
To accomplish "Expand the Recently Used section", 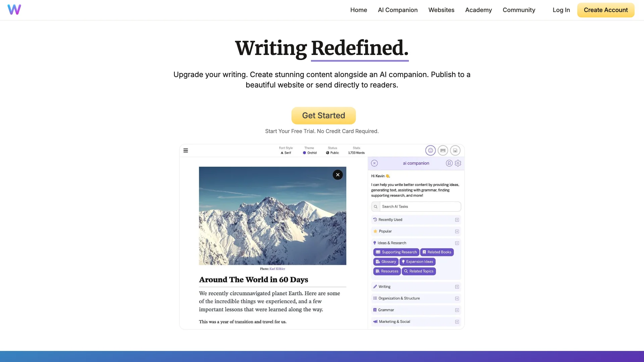I will click(456, 220).
